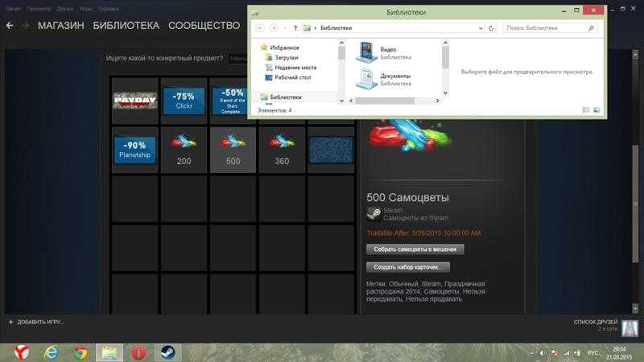The width and height of the screenshot is (644, 362).
Task: Click the File Explorer taskbar button
Action: coord(109,352)
